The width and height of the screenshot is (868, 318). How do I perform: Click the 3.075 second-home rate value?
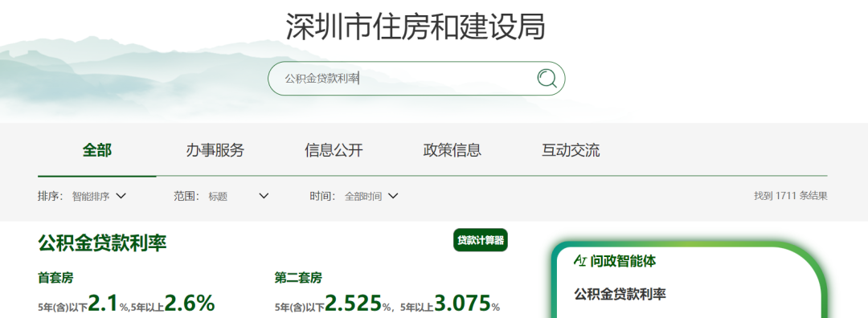pyautogui.click(x=462, y=303)
